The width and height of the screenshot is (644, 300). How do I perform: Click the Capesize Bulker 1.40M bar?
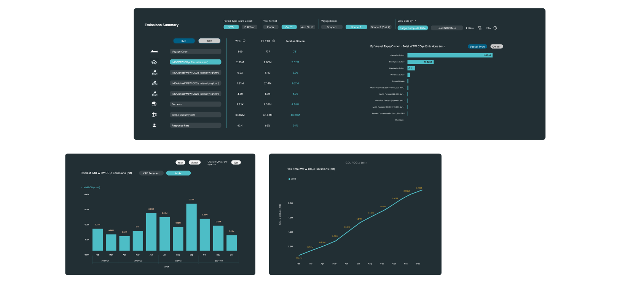(450, 56)
